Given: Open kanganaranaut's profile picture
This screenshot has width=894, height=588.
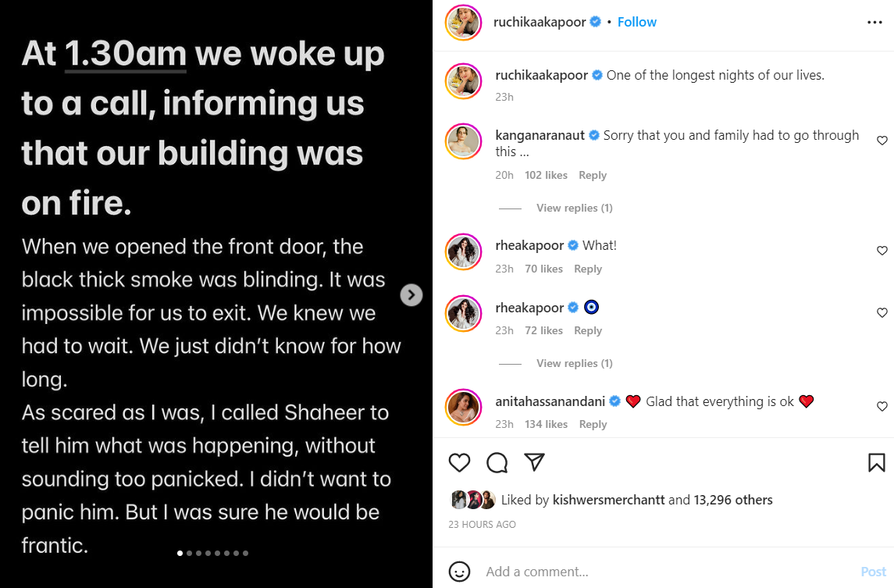Looking at the screenshot, I should tap(463, 141).
